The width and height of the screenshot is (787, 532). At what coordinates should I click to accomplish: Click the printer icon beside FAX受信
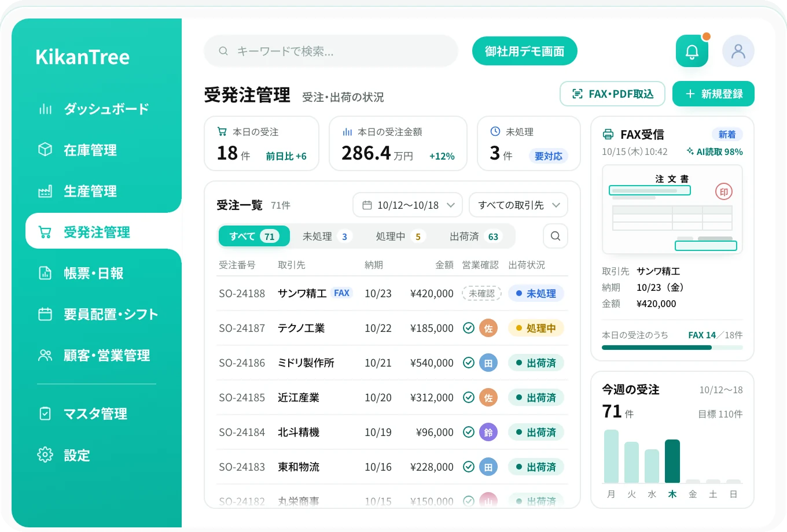click(x=608, y=135)
